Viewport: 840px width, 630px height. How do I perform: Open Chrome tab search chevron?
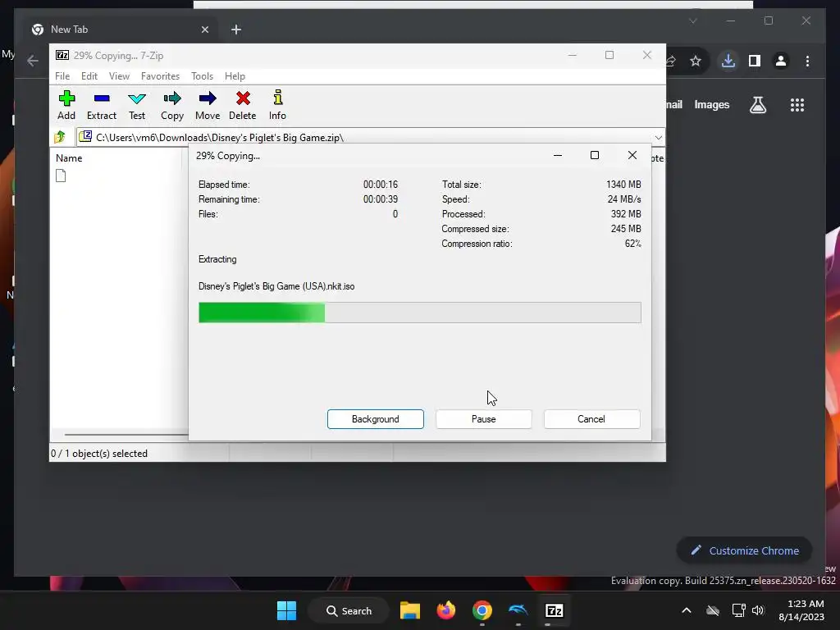click(x=693, y=21)
